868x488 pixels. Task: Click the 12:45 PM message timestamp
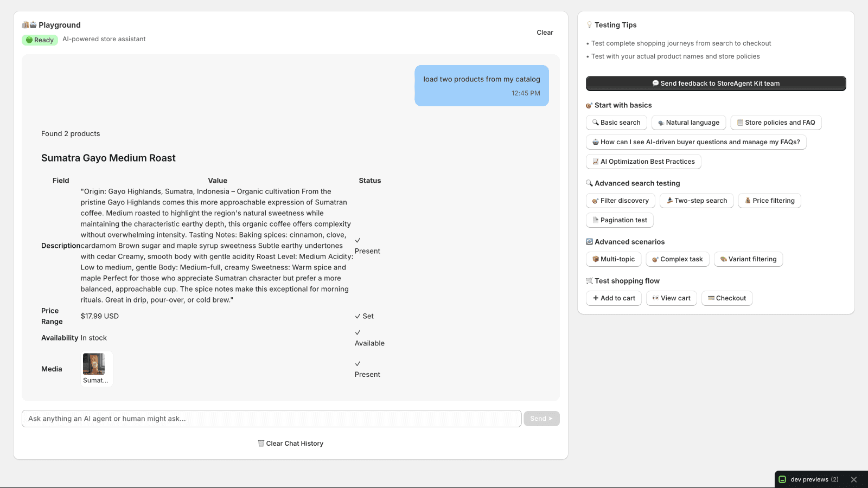526,93
